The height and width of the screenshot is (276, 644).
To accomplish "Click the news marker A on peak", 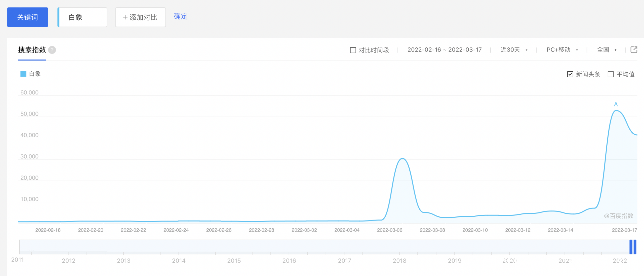I will (616, 104).
